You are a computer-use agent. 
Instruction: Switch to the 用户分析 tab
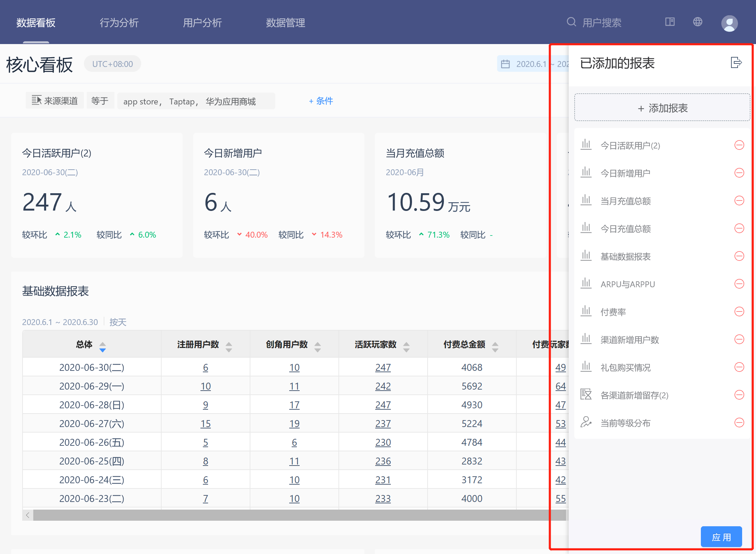203,23
